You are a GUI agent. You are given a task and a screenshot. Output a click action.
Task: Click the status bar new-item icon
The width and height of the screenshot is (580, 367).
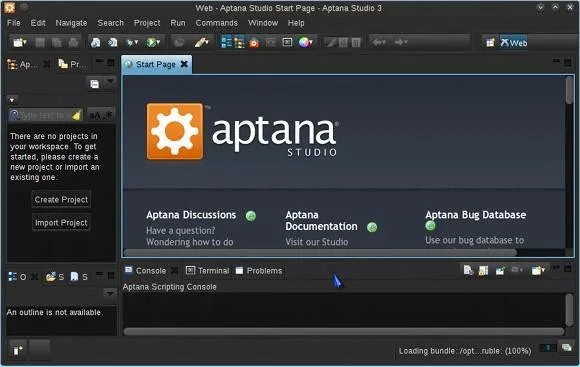[x=17, y=350]
